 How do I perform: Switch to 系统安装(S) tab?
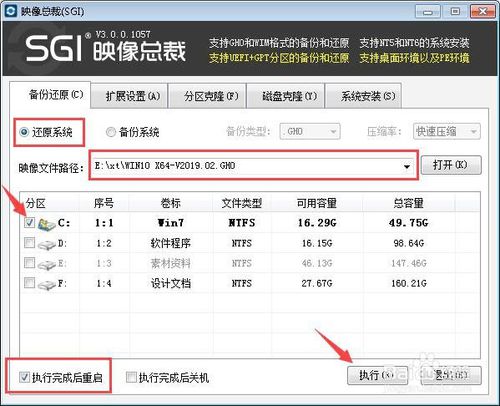[x=363, y=96]
